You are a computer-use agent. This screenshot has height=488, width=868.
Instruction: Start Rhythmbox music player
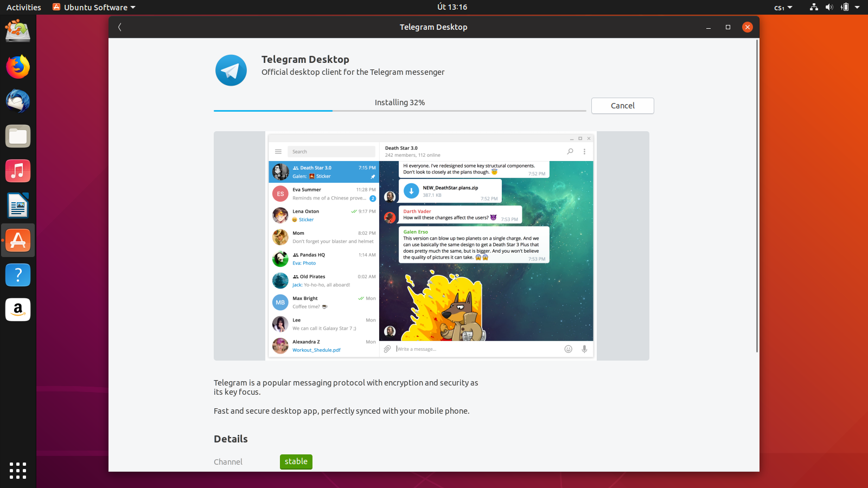[x=18, y=171]
